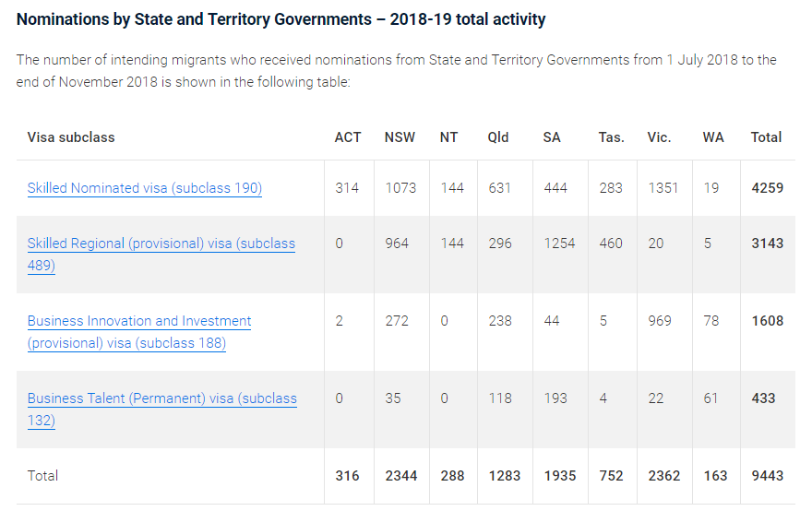Image resolution: width=812 pixels, height=511 pixels.
Task: Click the Qld value 118 in Business Talent row
Action: 499,398
